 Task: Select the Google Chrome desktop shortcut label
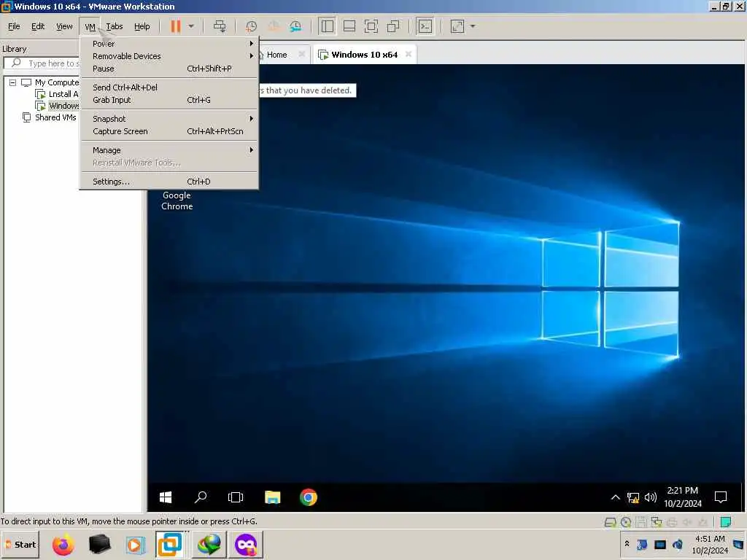[x=177, y=201]
